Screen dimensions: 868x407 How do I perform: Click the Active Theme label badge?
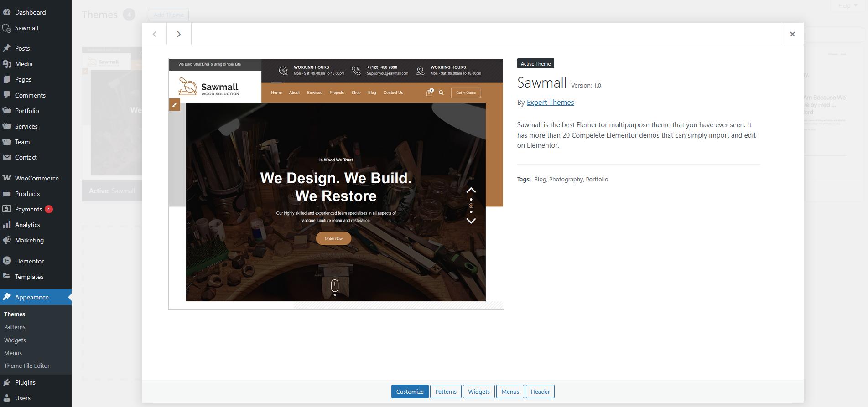point(535,64)
